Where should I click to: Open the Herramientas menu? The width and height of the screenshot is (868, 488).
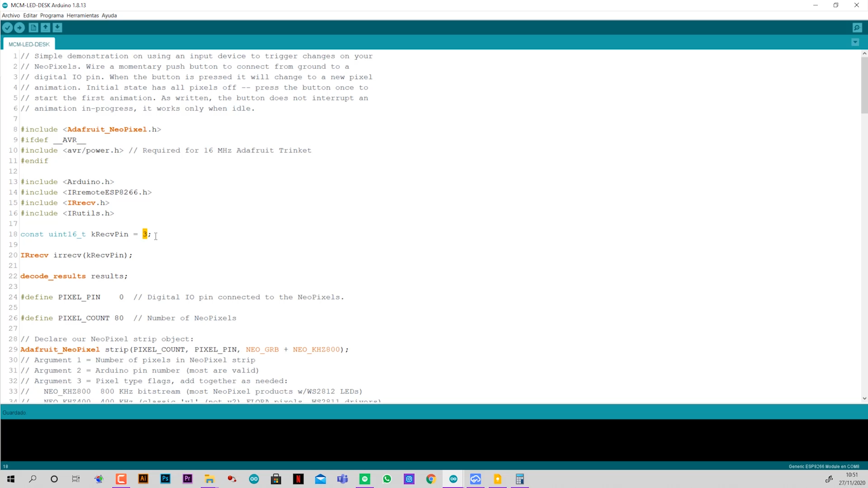84,15
